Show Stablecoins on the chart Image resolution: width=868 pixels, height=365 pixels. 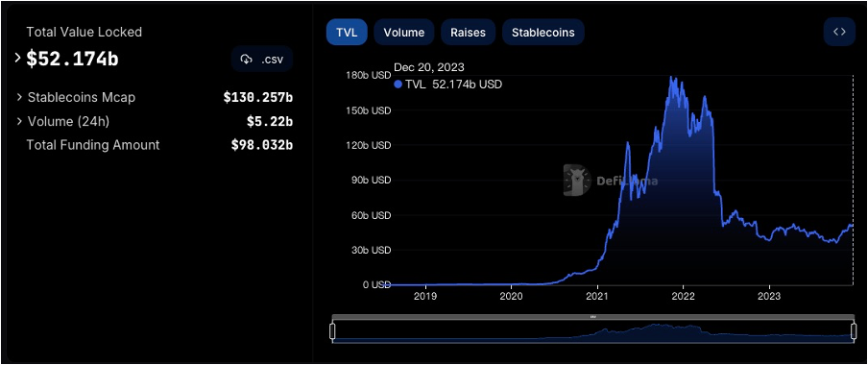click(543, 32)
